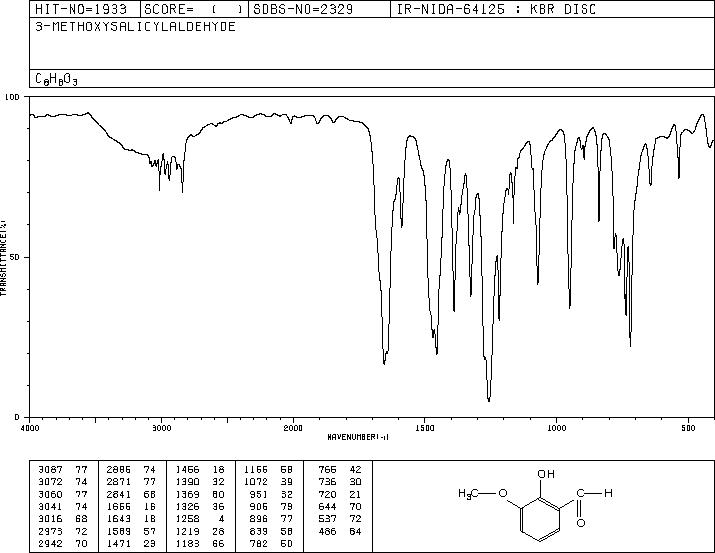Click the TRANSMITTANCE vertical axis title

[x=3, y=257]
